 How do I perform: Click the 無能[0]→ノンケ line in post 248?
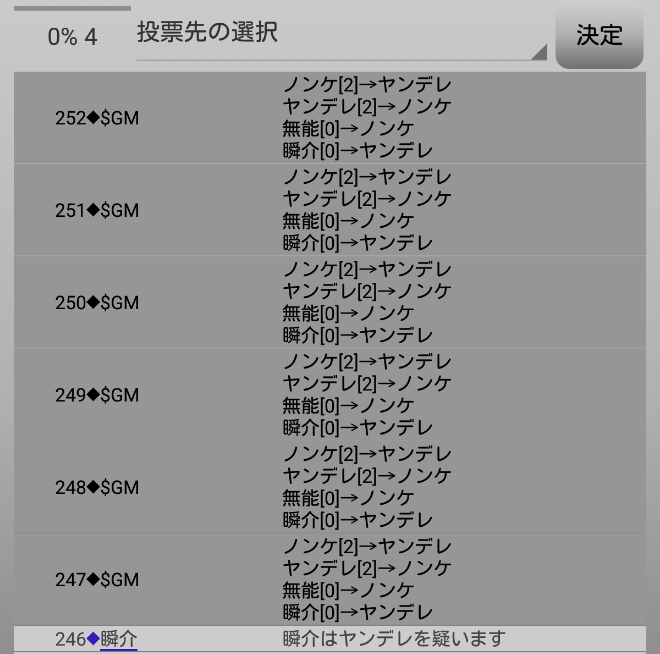[348, 498]
